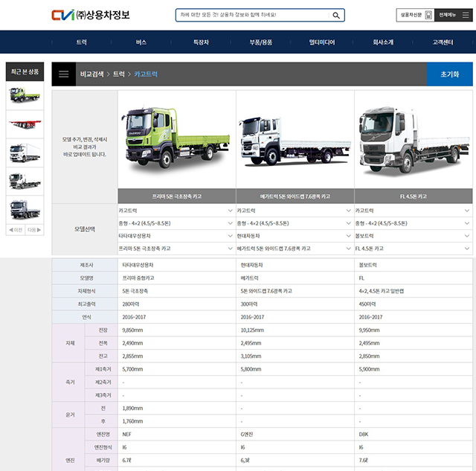Go to next recent items with 다음
This screenshot has width=476, height=471.
[34, 230]
